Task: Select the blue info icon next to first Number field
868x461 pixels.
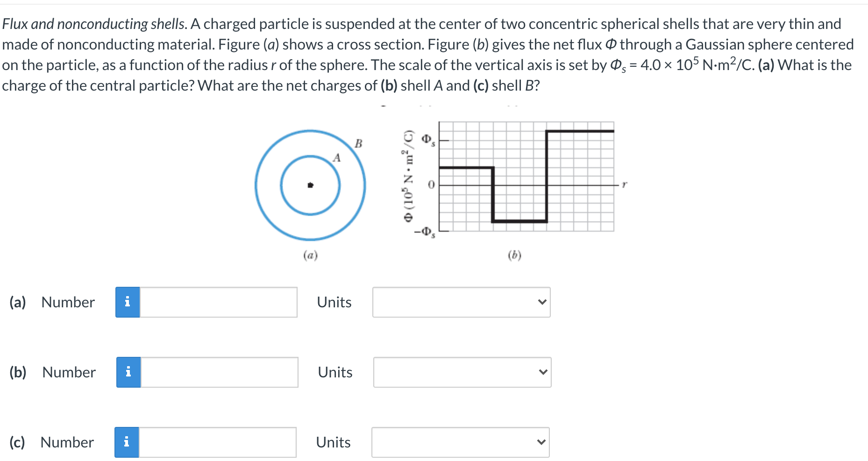Action: point(127,303)
